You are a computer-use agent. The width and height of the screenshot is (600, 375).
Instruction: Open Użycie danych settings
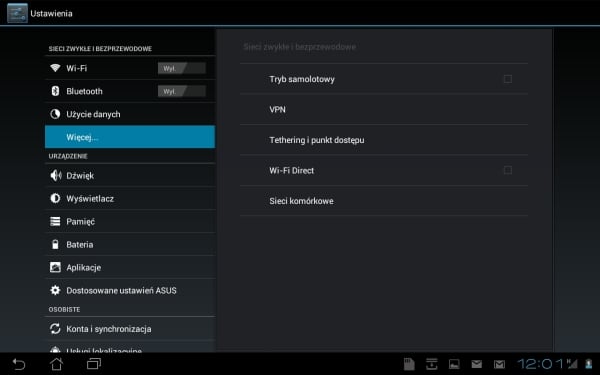tap(130, 114)
